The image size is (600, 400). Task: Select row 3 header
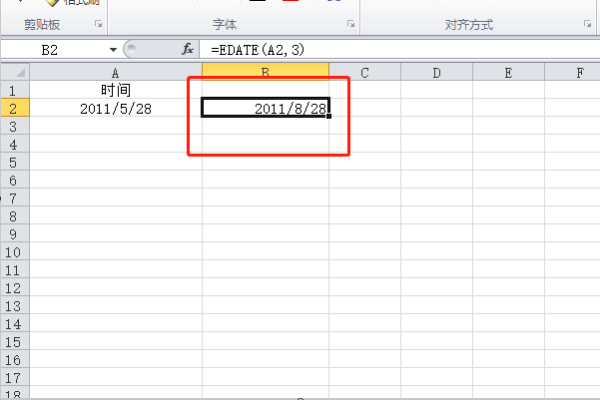coord(15,126)
